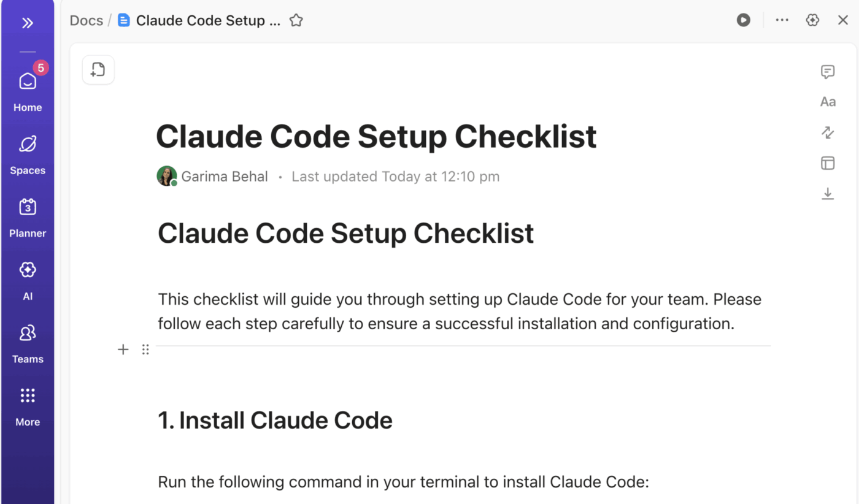
Task: Click Garima Behal's profile avatar
Action: coord(166,176)
